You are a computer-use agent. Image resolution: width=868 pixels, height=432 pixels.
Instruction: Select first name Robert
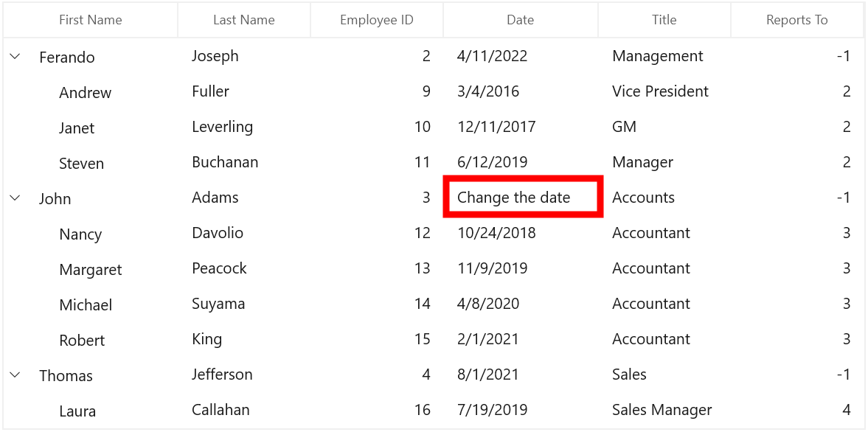point(82,341)
